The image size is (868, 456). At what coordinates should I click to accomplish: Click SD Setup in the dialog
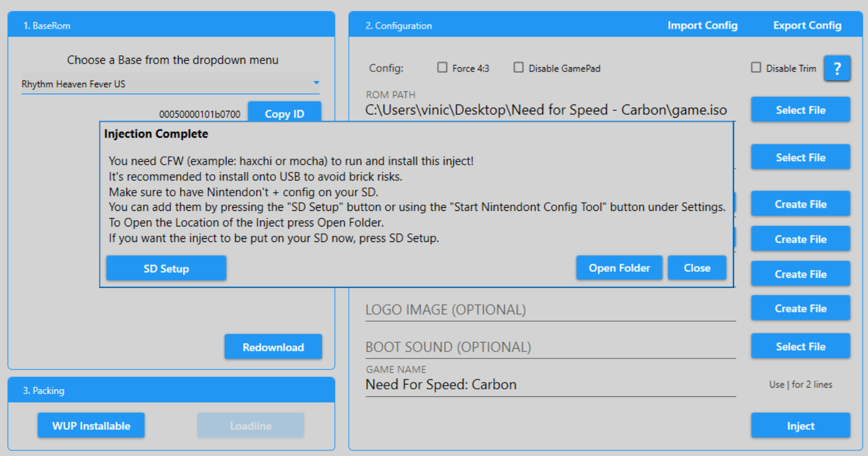coord(166,269)
